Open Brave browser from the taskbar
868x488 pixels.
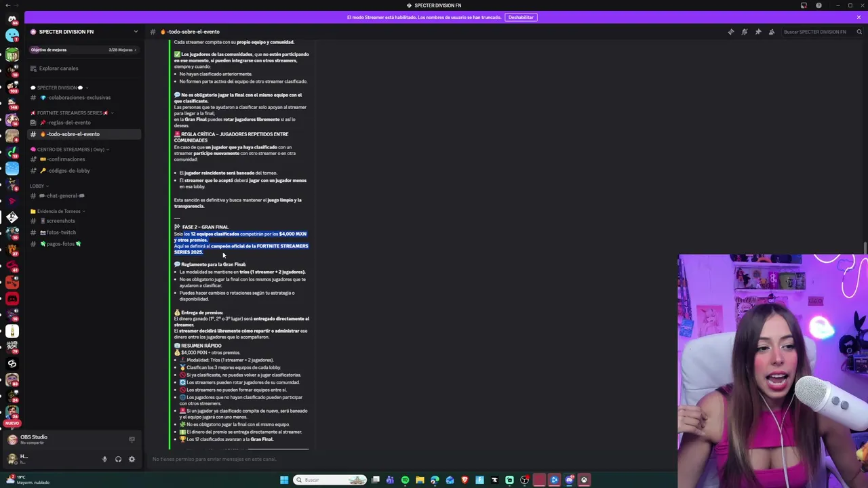coord(465,480)
